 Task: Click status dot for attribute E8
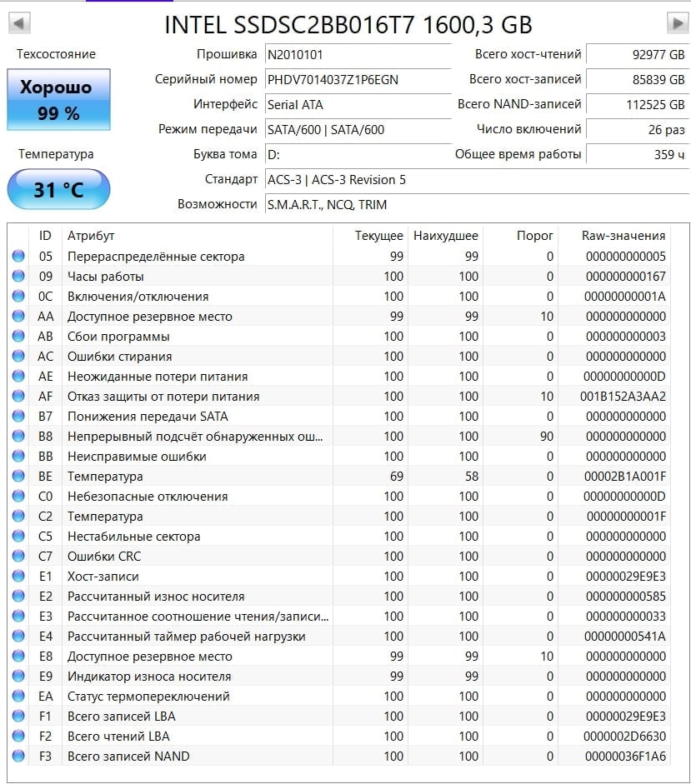coord(18,656)
